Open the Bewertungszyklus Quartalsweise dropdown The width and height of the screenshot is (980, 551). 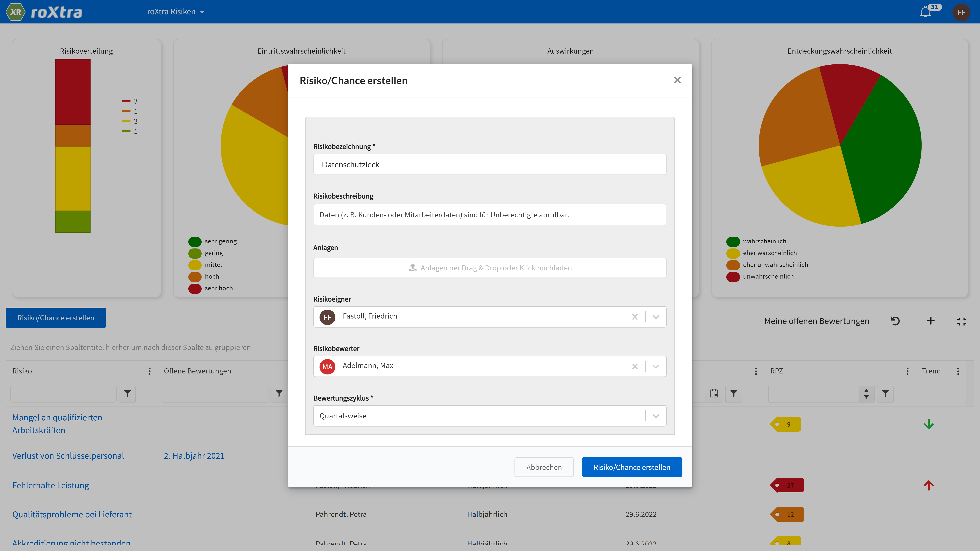tap(656, 416)
